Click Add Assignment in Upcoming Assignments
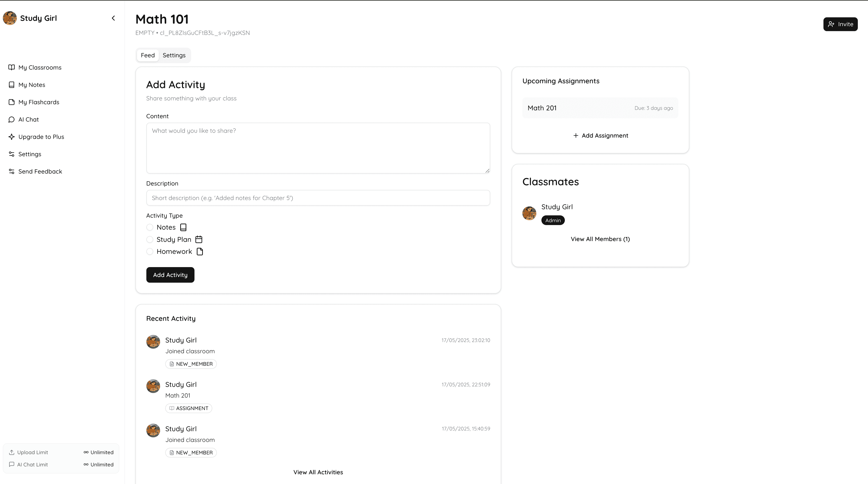This screenshot has height=484, width=868. tap(600, 135)
